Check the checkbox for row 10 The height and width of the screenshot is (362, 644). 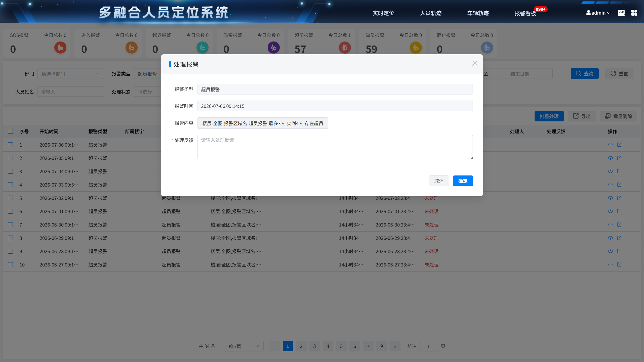coord(10,264)
